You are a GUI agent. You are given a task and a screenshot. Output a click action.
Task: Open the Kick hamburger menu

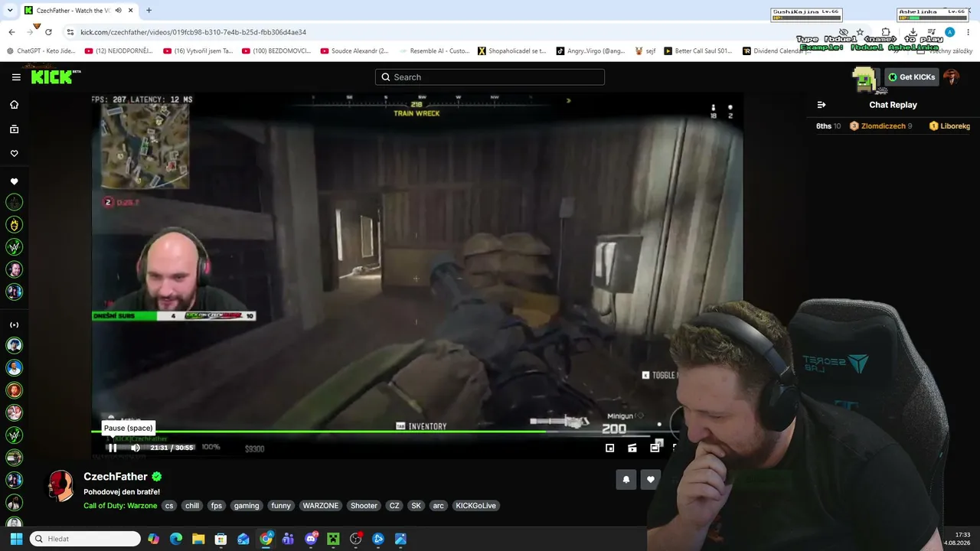pyautogui.click(x=16, y=77)
